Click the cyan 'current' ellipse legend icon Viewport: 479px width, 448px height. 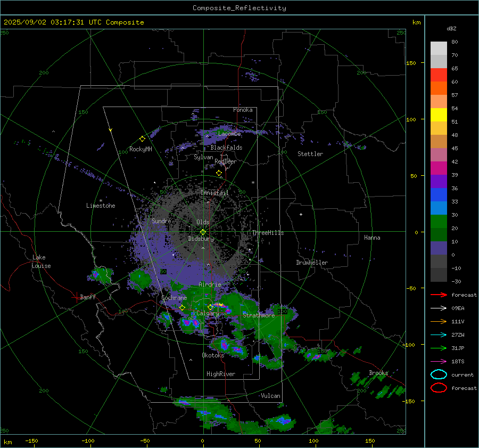point(439,374)
